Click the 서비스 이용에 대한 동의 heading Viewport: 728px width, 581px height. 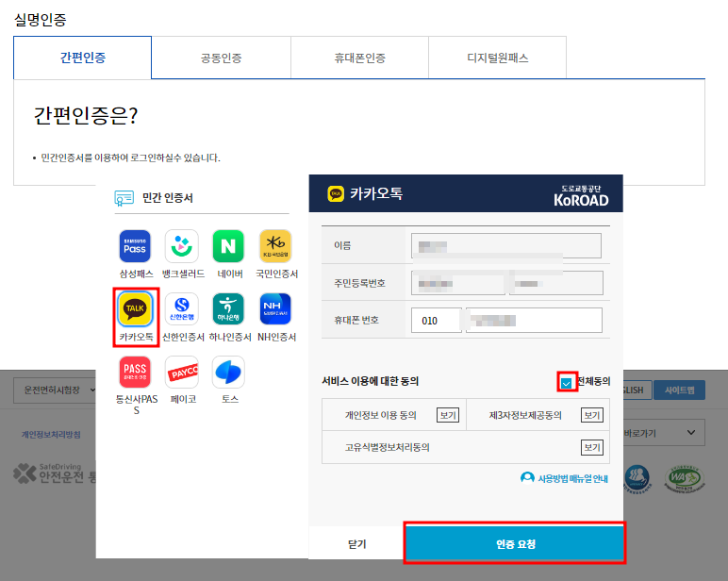pyautogui.click(x=370, y=381)
